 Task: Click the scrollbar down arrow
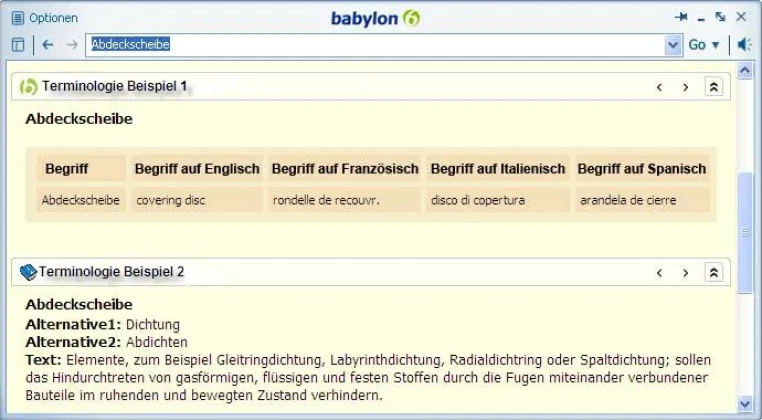pos(745,403)
